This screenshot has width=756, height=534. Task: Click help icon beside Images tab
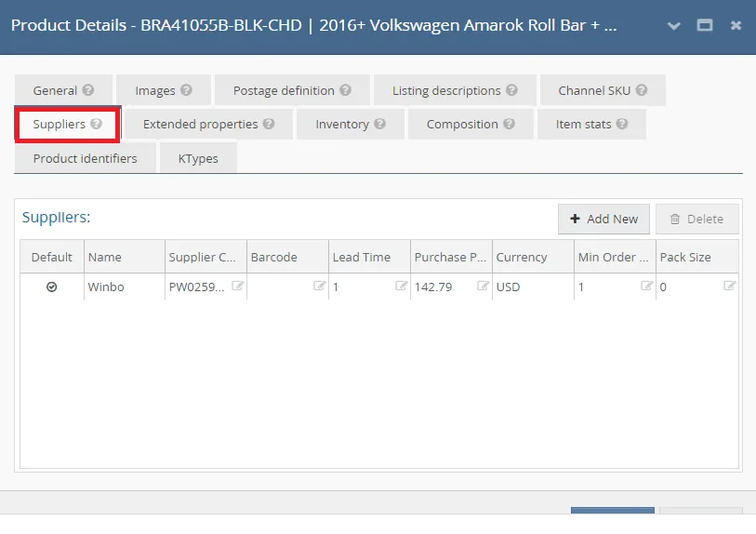point(186,89)
